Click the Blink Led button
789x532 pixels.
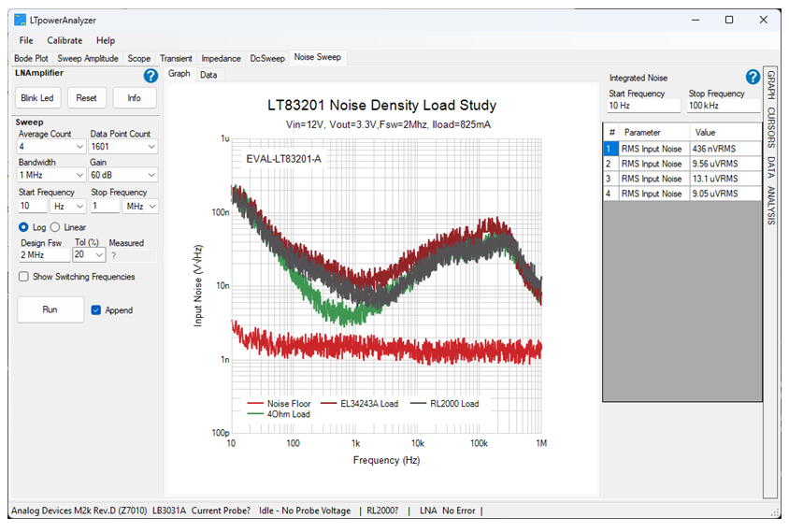tap(37, 98)
